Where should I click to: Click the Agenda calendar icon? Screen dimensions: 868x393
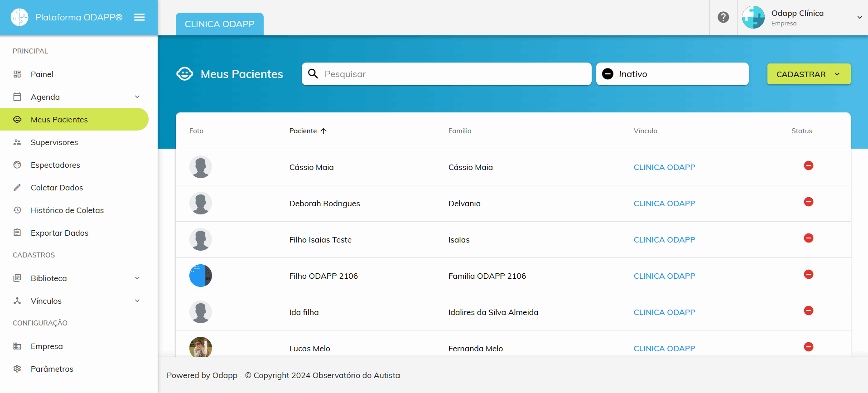click(x=17, y=97)
